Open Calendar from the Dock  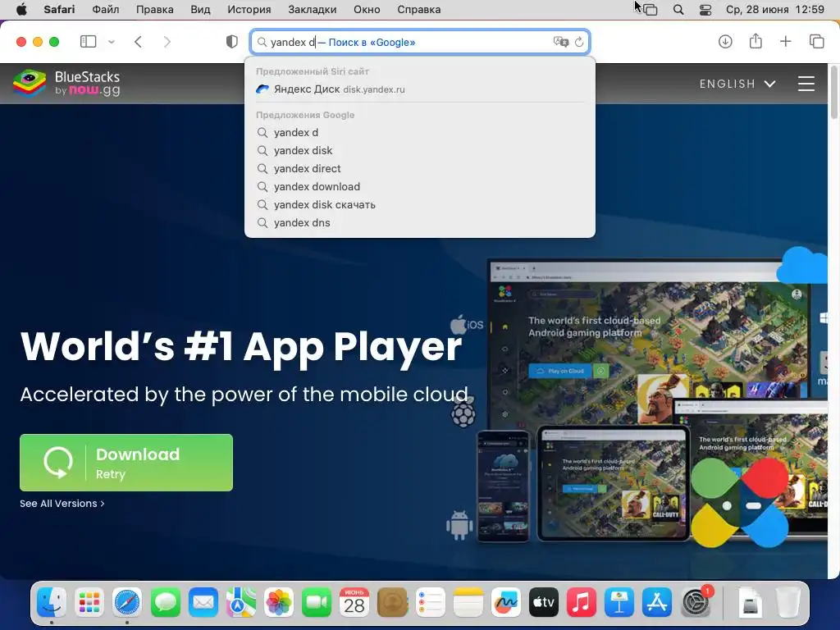354,603
